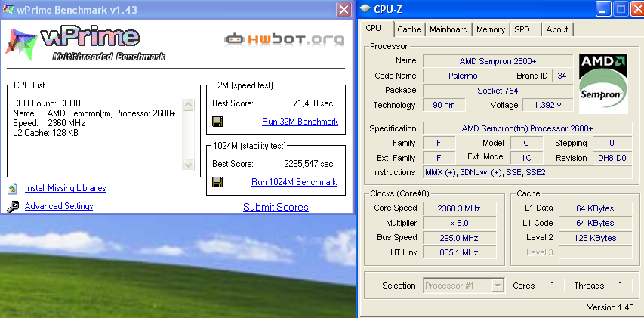
Task: Click the Ext. Model value '1C'
Action: coord(526,158)
